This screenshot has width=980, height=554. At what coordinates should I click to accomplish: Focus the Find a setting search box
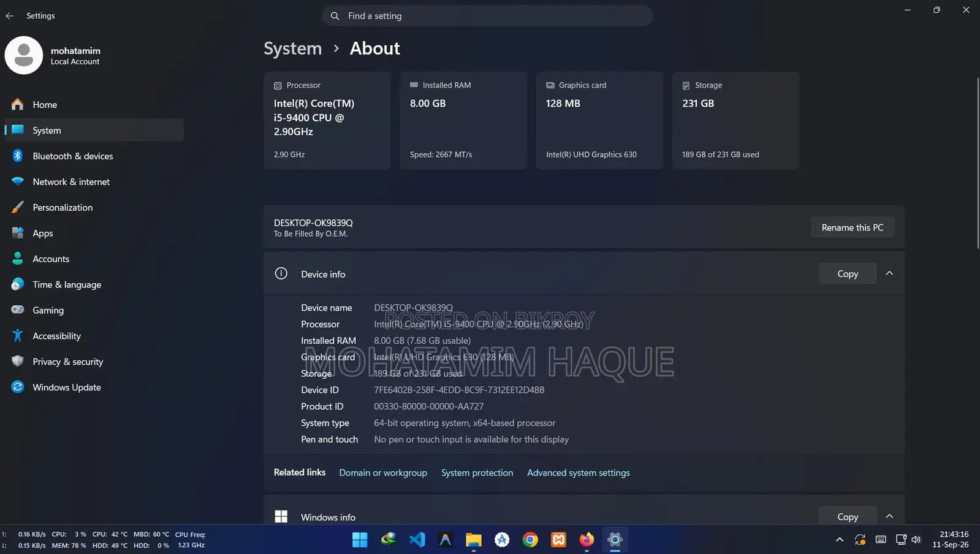click(487, 16)
